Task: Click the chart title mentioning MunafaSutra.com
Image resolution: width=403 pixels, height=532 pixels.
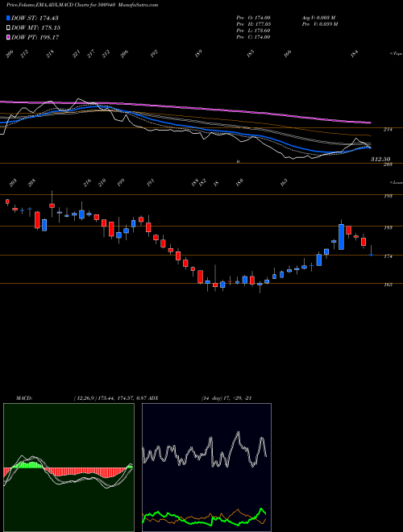Action: (x=82, y=5)
